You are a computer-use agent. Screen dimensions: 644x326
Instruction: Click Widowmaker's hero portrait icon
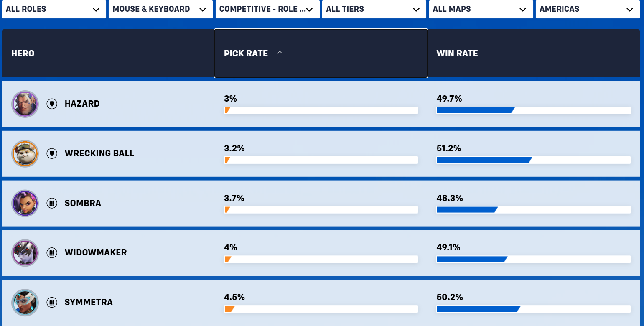point(25,253)
